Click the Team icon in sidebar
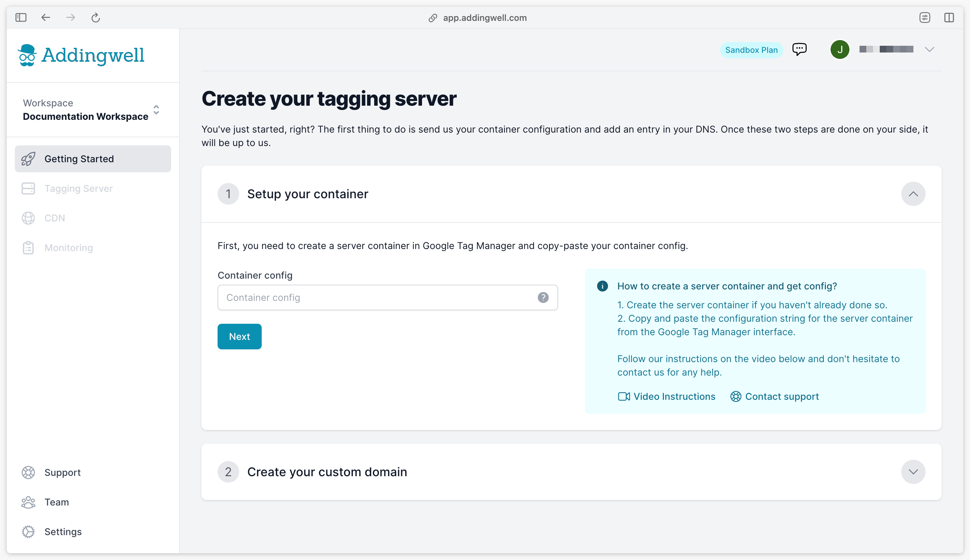Viewport: 970px width, 560px height. [28, 502]
